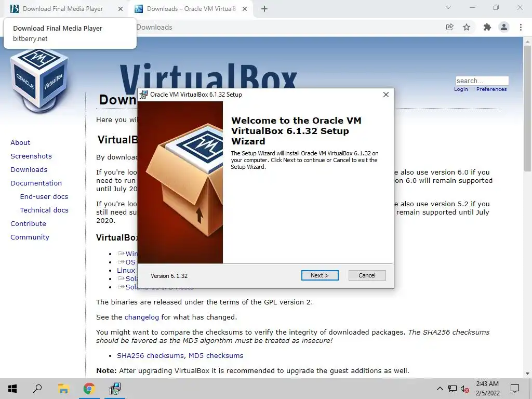Viewport: 532px width, 399px height.
Task: Click VirtualBox installer taskbar icon
Action: [x=115, y=389]
